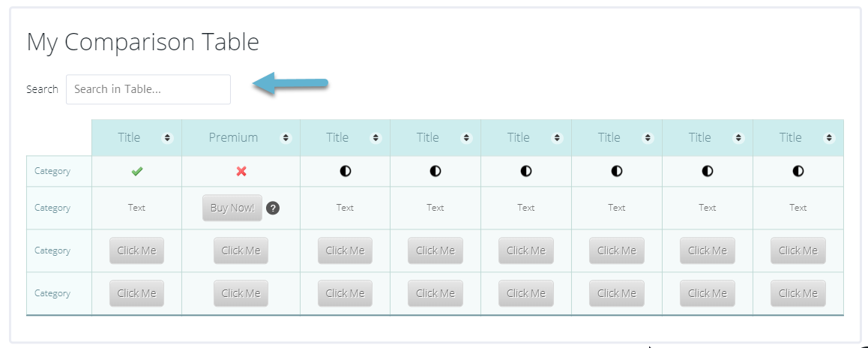Click the half-circle icon right of the red X
Image resolution: width=868 pixels, height=348 pixels.
pos(345,171)
